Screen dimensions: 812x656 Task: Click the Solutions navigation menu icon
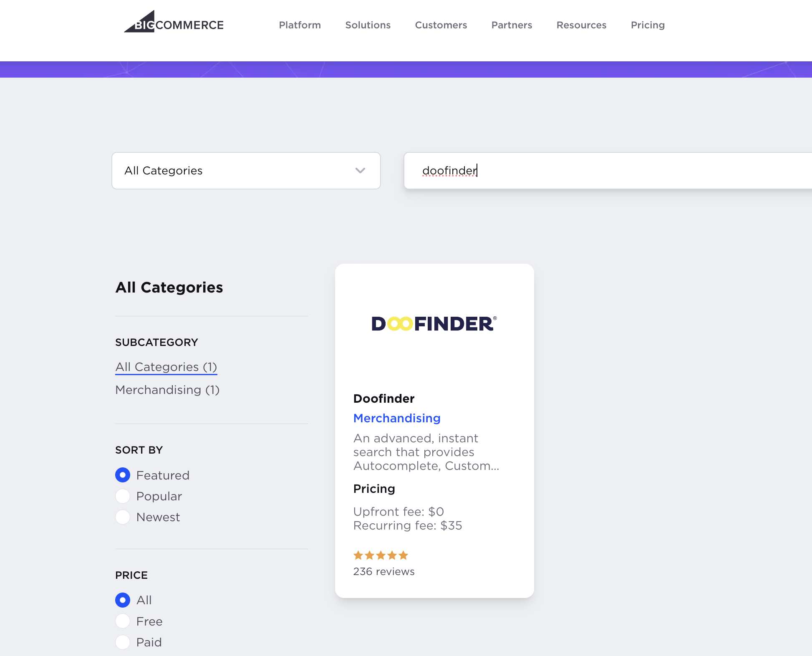[368, 25]
